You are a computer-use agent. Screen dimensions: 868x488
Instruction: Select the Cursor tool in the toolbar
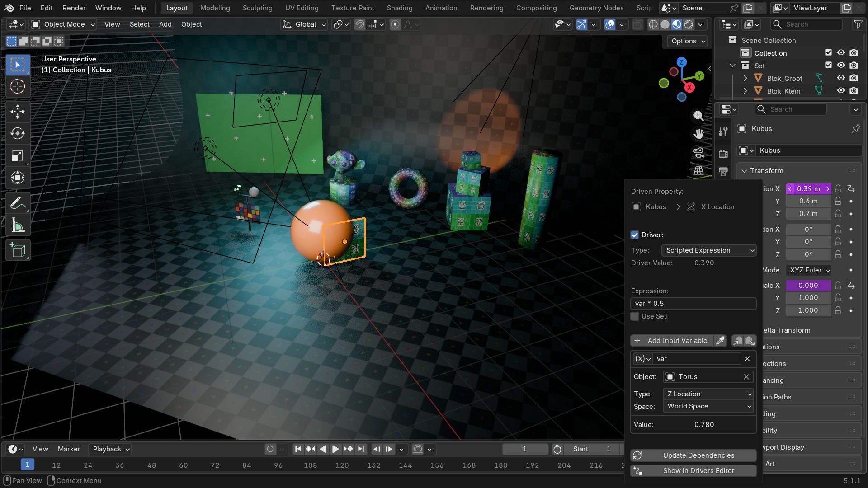pyautogui.click(x=18, y=86)
